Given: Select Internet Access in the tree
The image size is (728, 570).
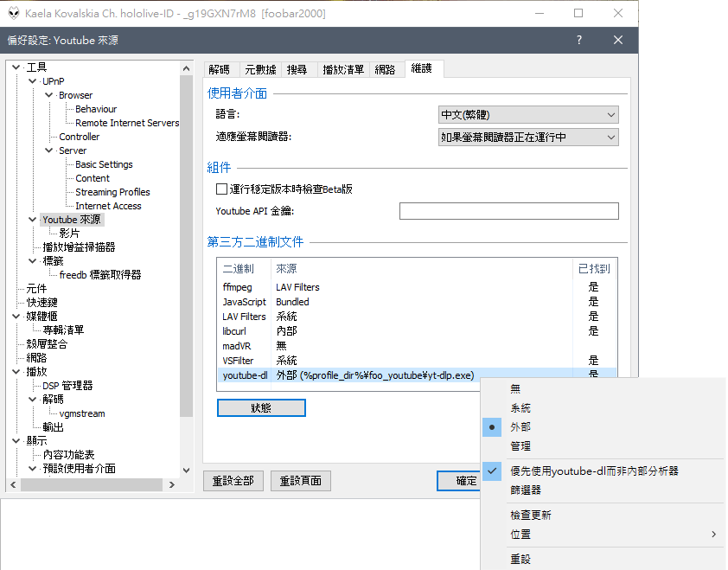Looking at the screenshot, I should point(108,206).
